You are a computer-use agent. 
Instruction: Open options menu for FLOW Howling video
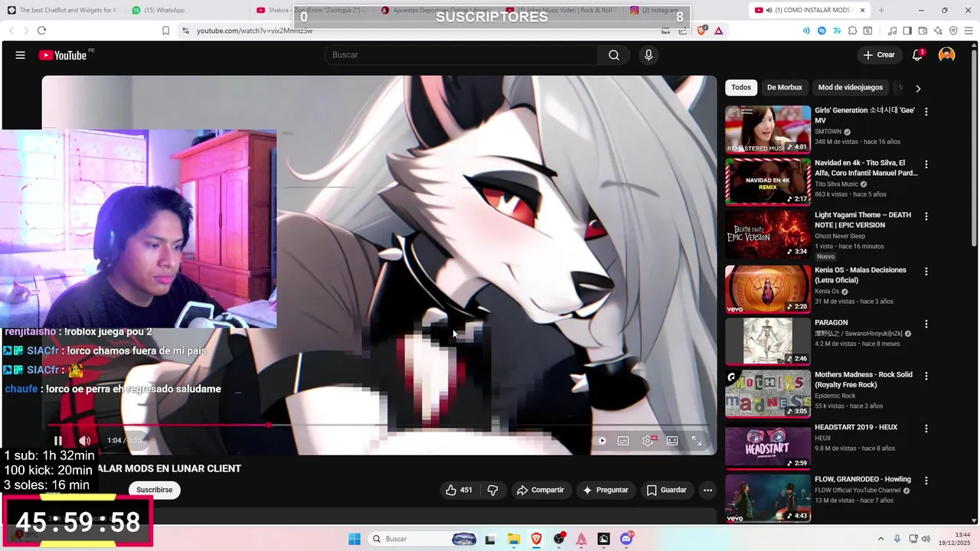pyautogui.click(x=926, y=481)
